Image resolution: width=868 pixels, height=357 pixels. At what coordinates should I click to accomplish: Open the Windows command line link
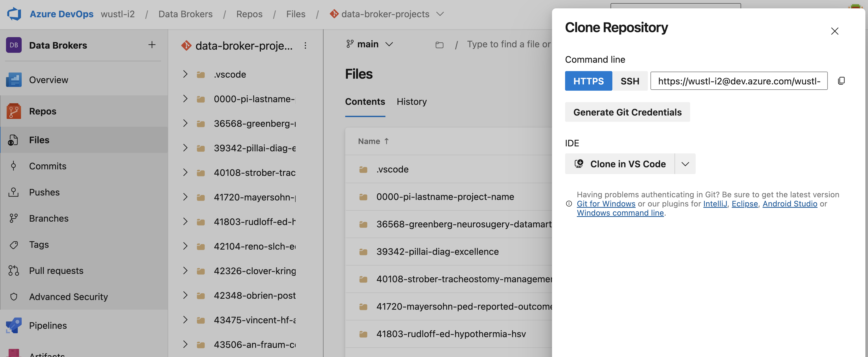pos(620,213)
